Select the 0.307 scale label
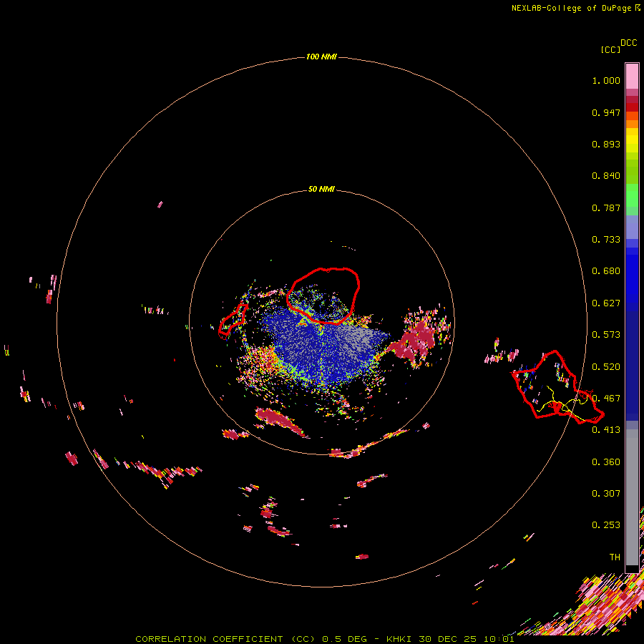 pyautogui.click(x=606, y=494)
